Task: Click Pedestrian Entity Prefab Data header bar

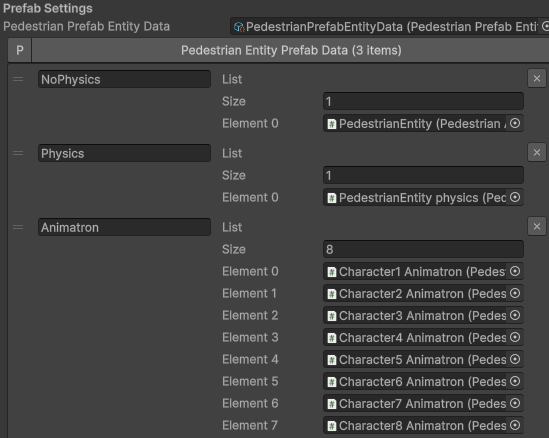Action: 291,50
